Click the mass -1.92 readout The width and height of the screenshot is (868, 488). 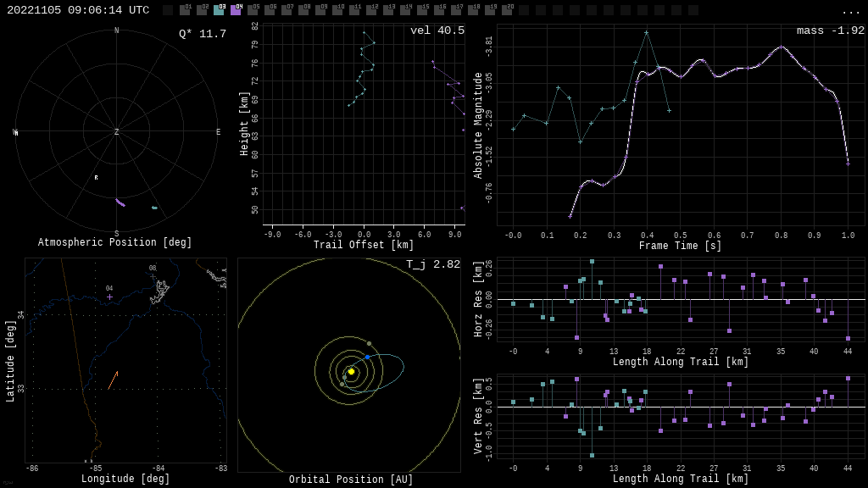[830, 30]
